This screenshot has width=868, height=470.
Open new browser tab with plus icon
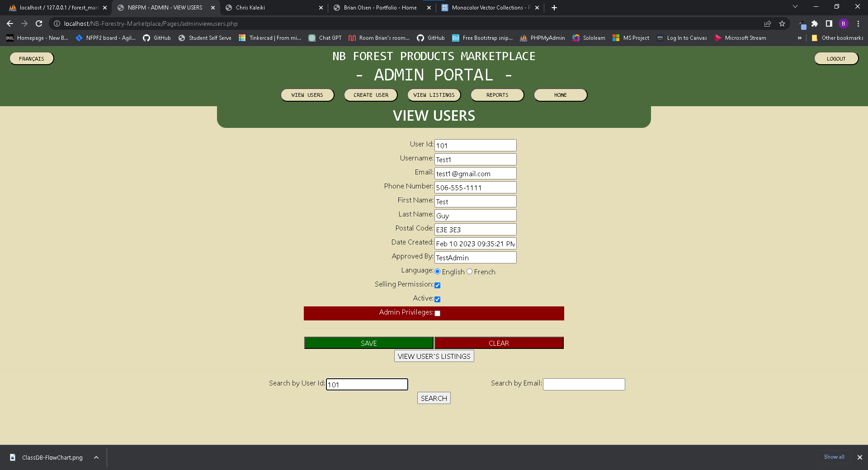554,8
